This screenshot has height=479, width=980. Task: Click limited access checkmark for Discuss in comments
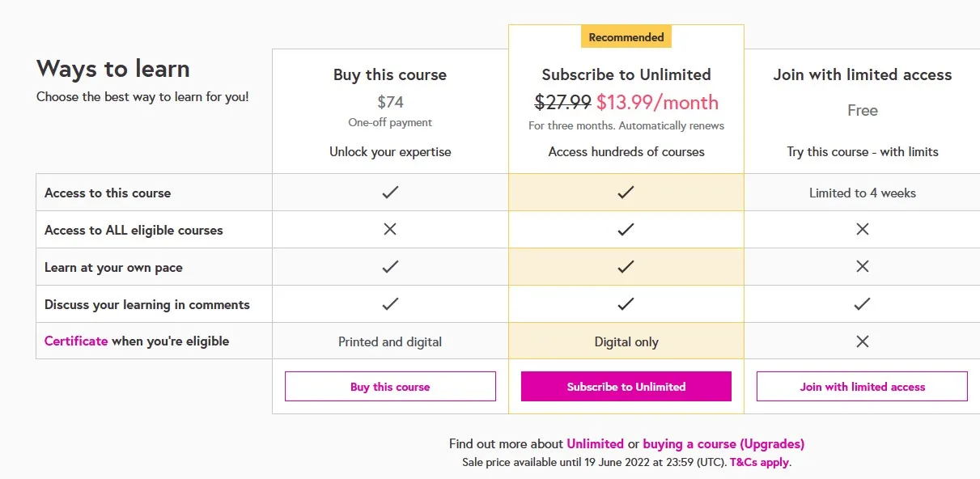(863, 304)
